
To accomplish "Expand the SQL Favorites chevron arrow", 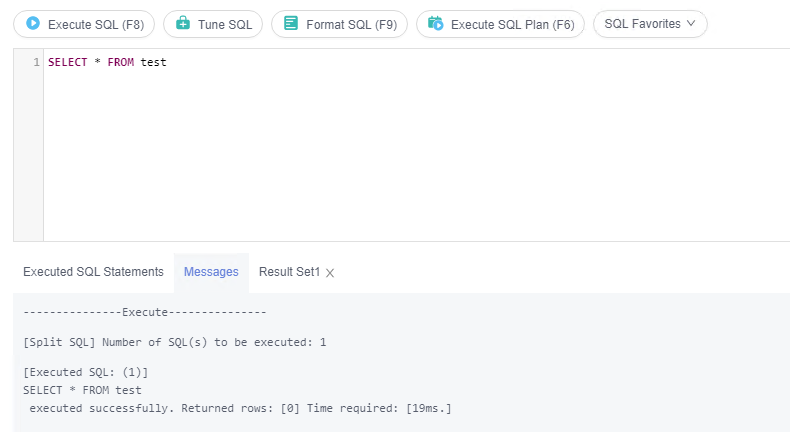I will 690,23.
